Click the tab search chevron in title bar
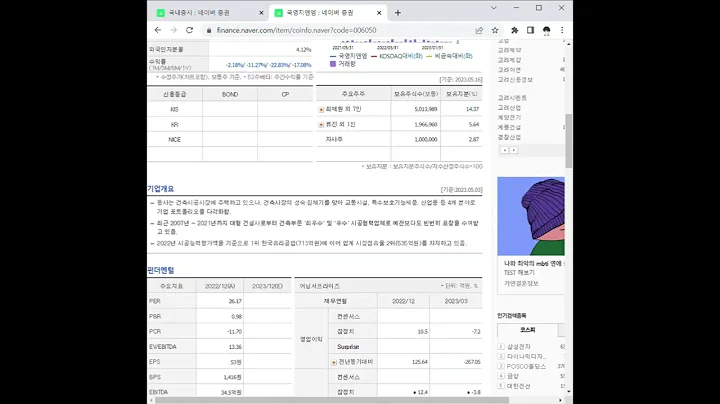The height and width of the screenshot is (404, 720). coord(494,8)
